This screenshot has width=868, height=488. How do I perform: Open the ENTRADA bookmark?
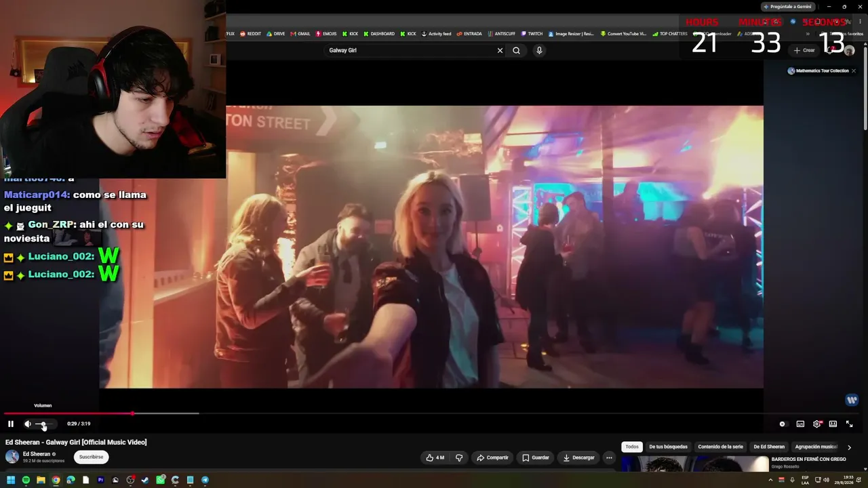point(470,34)
